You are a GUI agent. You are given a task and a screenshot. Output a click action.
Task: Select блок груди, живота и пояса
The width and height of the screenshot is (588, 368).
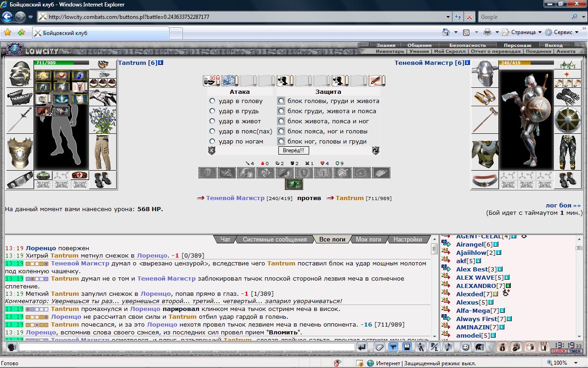(281, 111)
